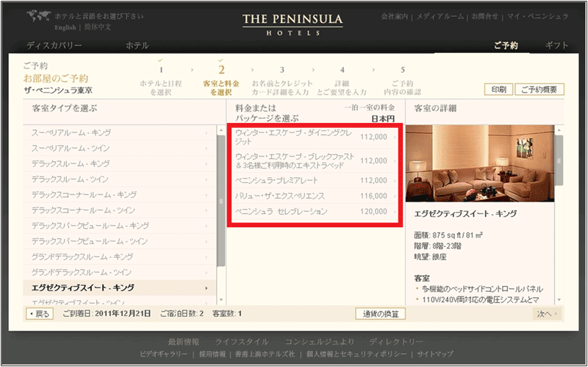Go to step 3 お名前とクレジットカード詳細を入力
588x367 pixels.
coord(282,82)
